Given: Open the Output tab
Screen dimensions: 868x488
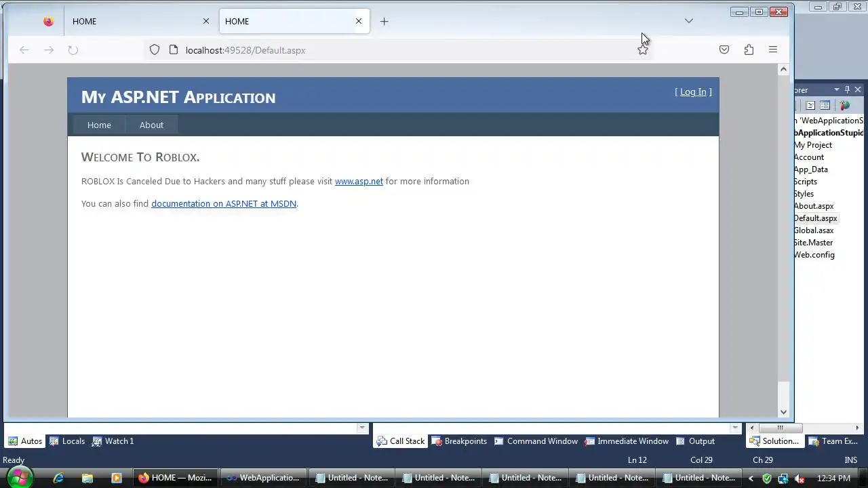Looking at the screenshot, I should [x=695, y=441].
